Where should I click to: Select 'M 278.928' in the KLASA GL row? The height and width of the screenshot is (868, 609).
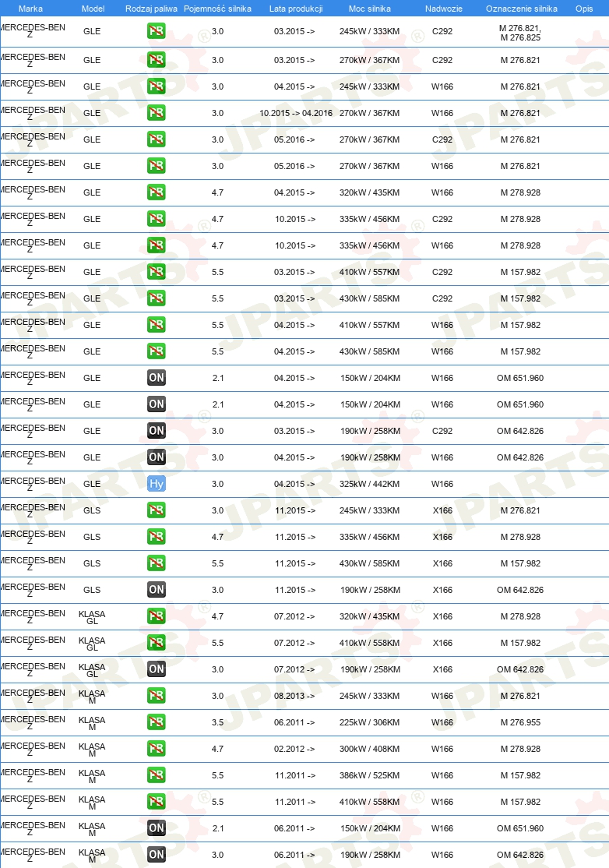pyautogui.click(x=520, y=616)
